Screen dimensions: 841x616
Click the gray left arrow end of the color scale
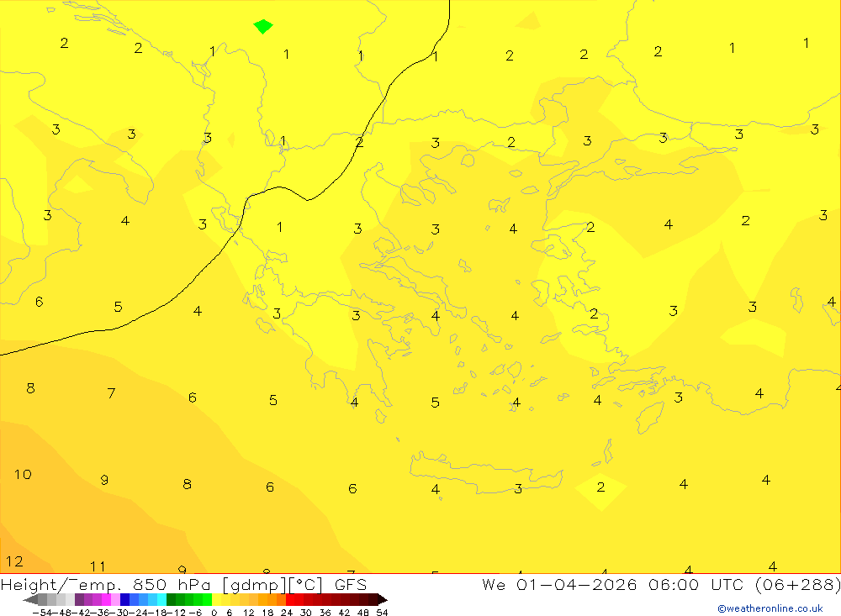point(30,599)
